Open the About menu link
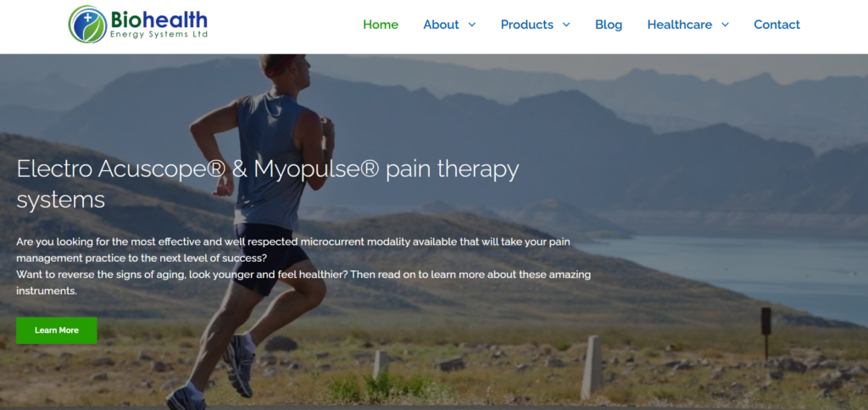The image size is (868, 410). pyautogui.click(x=441, y=25)
